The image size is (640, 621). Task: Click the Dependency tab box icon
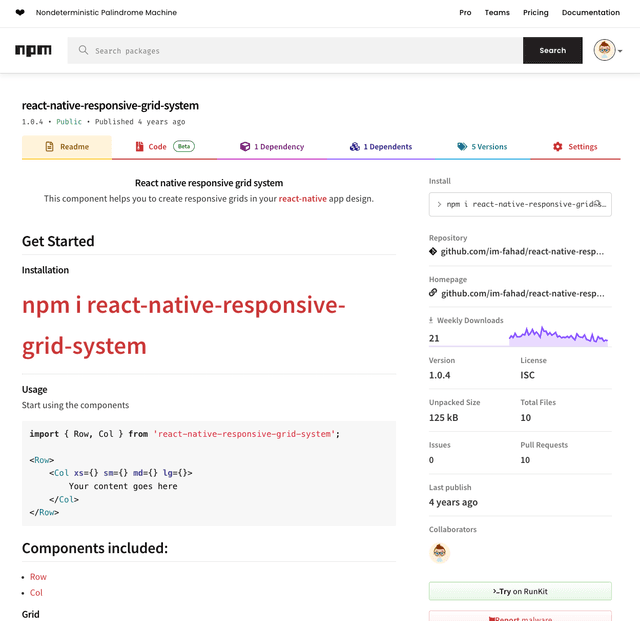coord(245,147)
